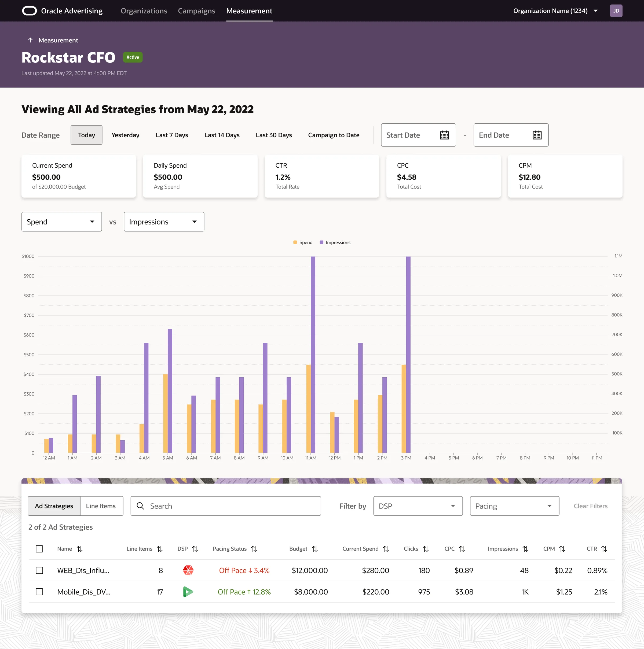644x649 pixels.
Task: Click the green DSP icon for Mobile_Dis_DV
Action: click(188, 592)
